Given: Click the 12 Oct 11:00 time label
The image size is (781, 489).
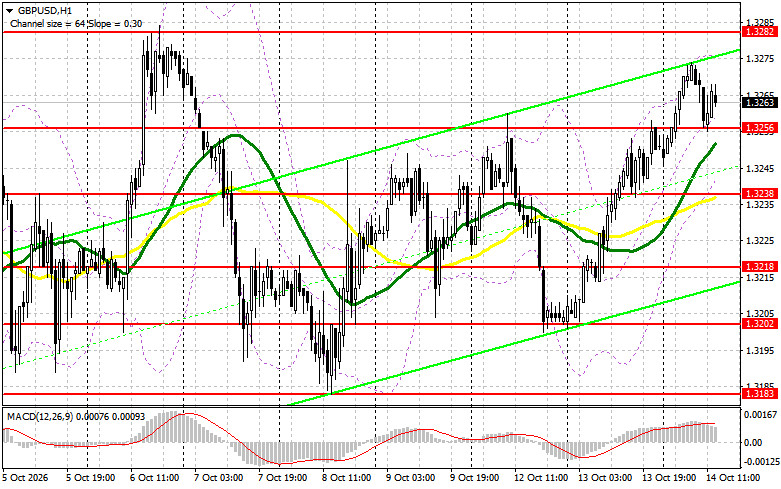Looking at the screenshot, I should click(541, 478).
